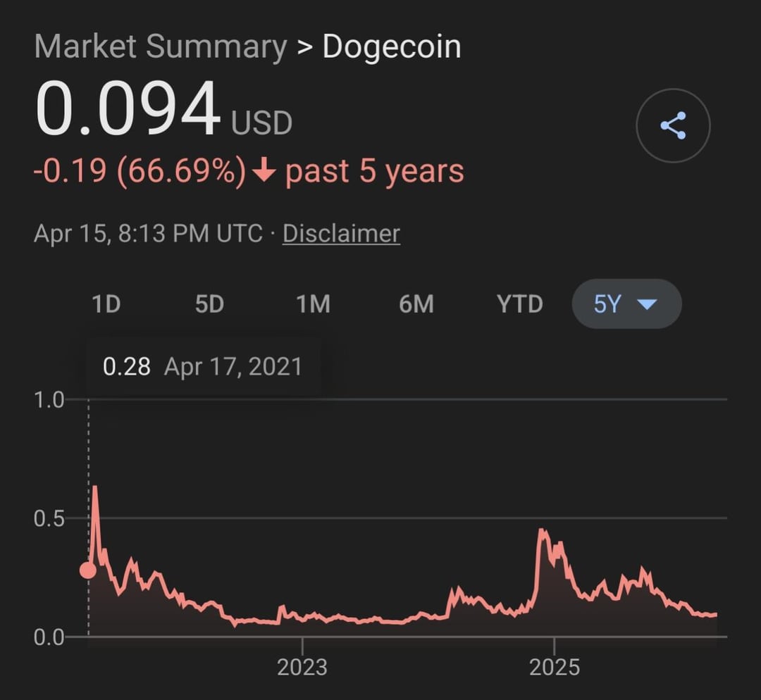Viewport: 761px width, 700px height.
Task: Open the 5Y range dropdown arrow
Action: (646, 304)
